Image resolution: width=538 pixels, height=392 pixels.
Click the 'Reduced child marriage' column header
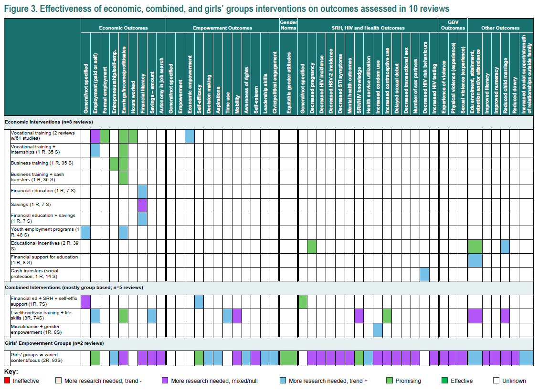pos(505,86)
